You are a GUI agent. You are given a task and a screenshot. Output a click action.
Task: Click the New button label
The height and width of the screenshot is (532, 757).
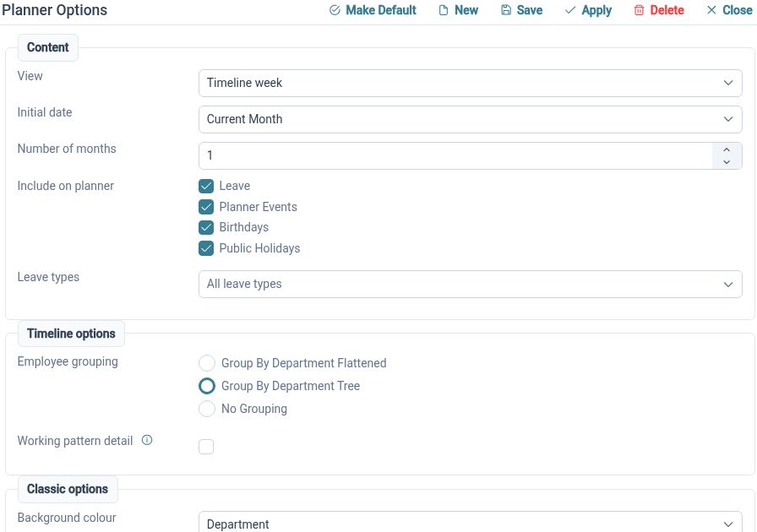(466, 10)
